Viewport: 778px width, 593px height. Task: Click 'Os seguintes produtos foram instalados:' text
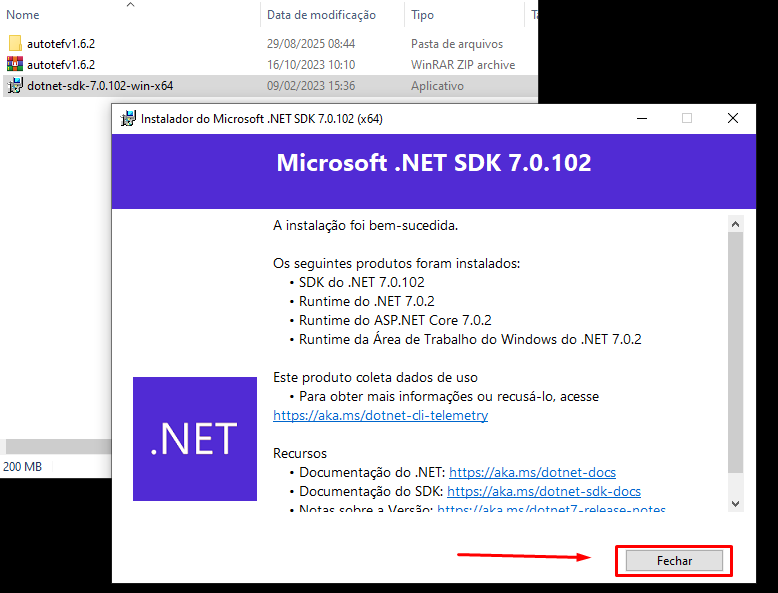pos(396,264)
